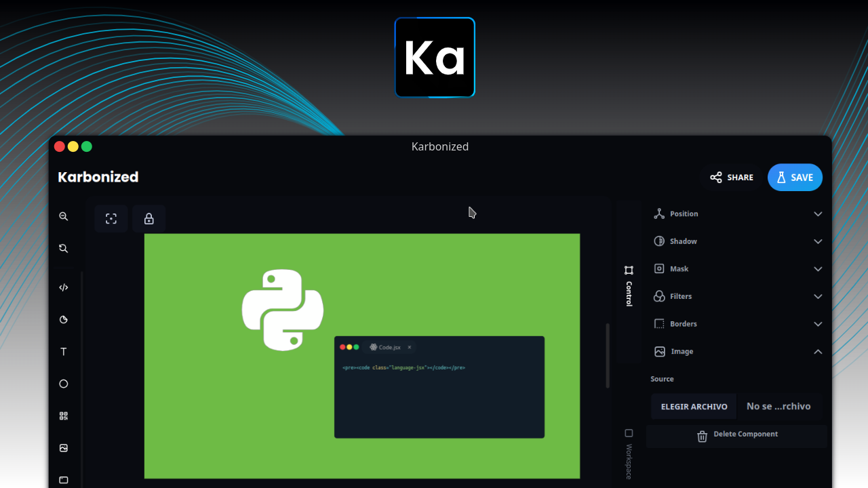Toggle the lock icon above canvas

pyautogui.click(x=149, y=219)
